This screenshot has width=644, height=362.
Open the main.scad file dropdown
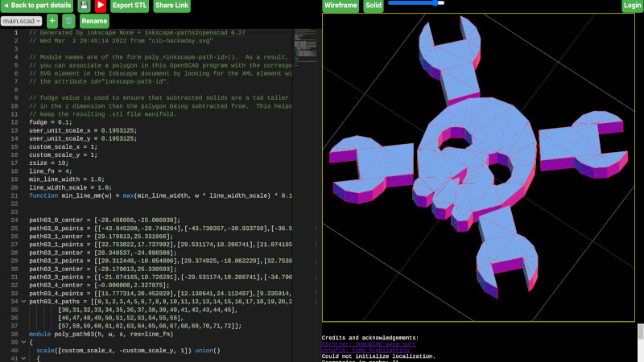[x=22, y=21]
